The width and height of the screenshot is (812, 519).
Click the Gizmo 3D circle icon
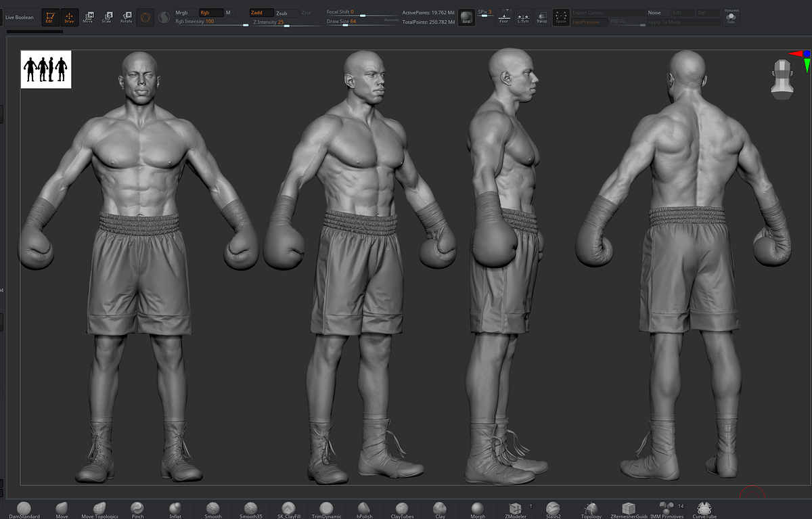coord(145,17)
